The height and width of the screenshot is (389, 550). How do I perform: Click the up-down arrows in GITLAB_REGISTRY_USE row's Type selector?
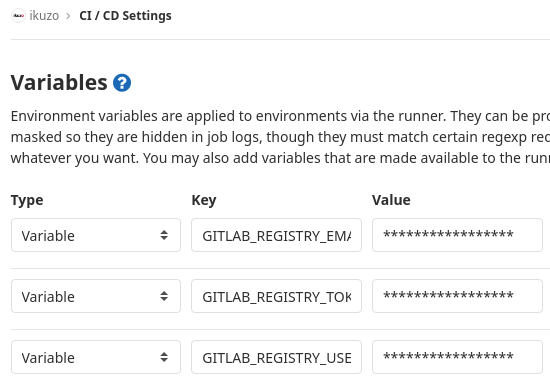164,357
